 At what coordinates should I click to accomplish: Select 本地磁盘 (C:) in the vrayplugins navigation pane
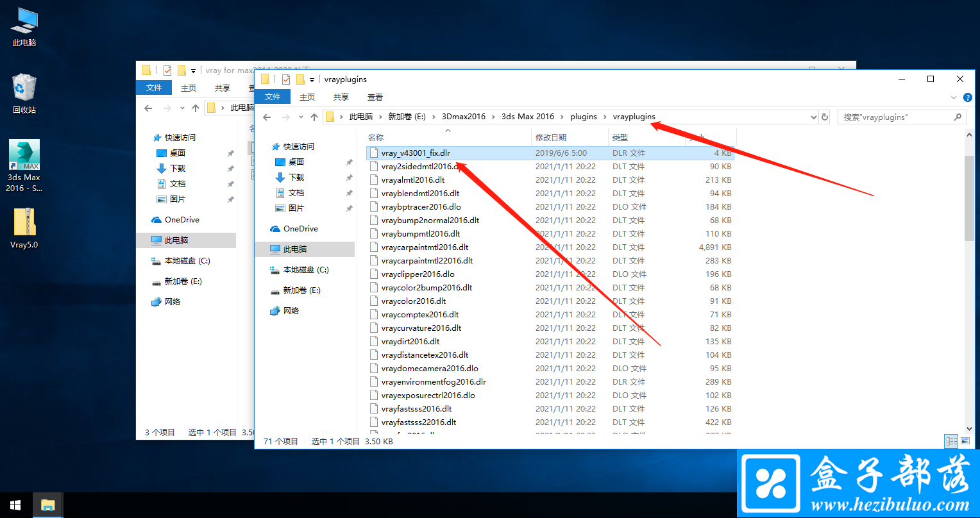tap(306, 269)
